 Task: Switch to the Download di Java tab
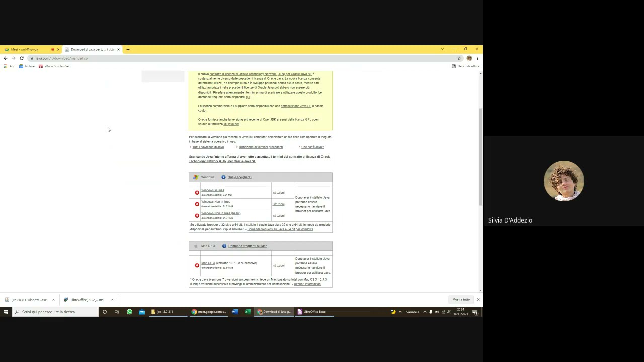[x=92, y=50]
